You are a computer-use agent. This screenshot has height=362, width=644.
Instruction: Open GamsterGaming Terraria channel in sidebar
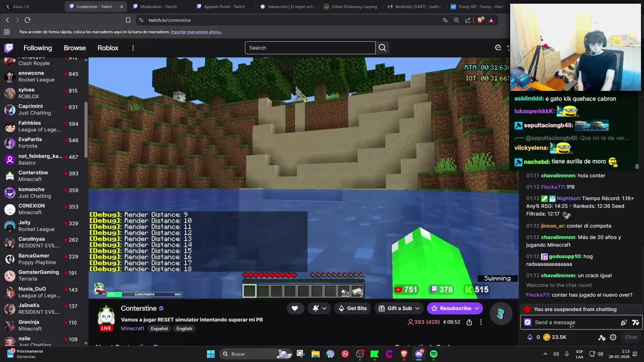[x=44, y=276]
